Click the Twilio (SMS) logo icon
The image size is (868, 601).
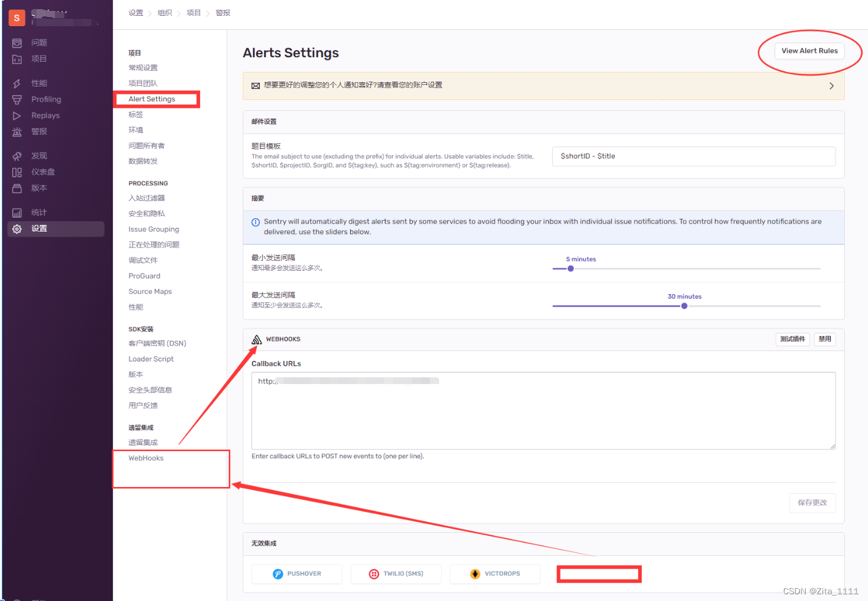coord(374,574)
